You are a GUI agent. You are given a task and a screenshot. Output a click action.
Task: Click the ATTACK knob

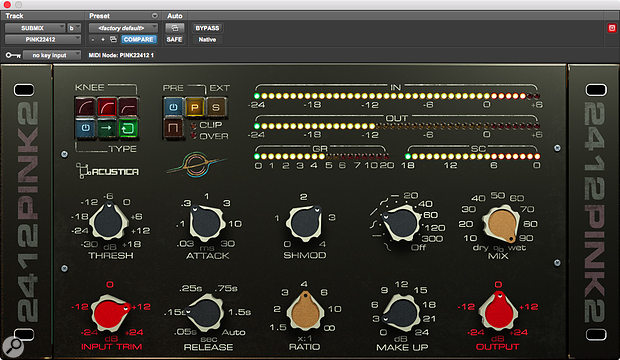click(x=206, y=223)
